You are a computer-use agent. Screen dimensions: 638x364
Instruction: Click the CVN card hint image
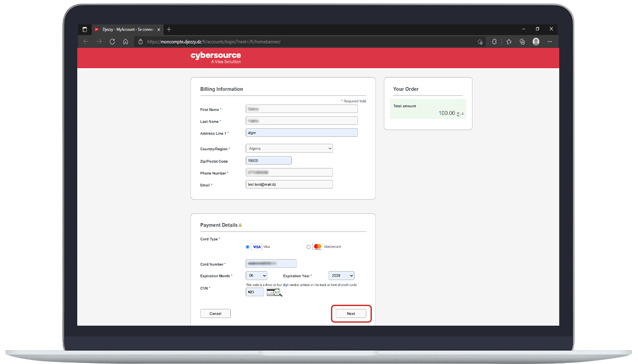tap(274, 292)
